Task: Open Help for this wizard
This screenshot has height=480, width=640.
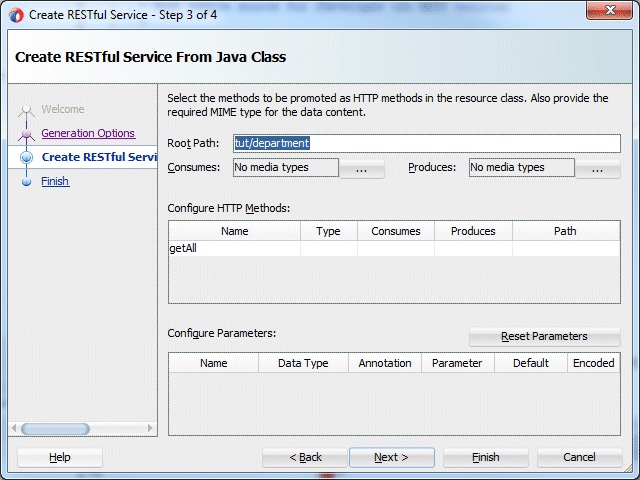Action: click(x=60, y=457)
